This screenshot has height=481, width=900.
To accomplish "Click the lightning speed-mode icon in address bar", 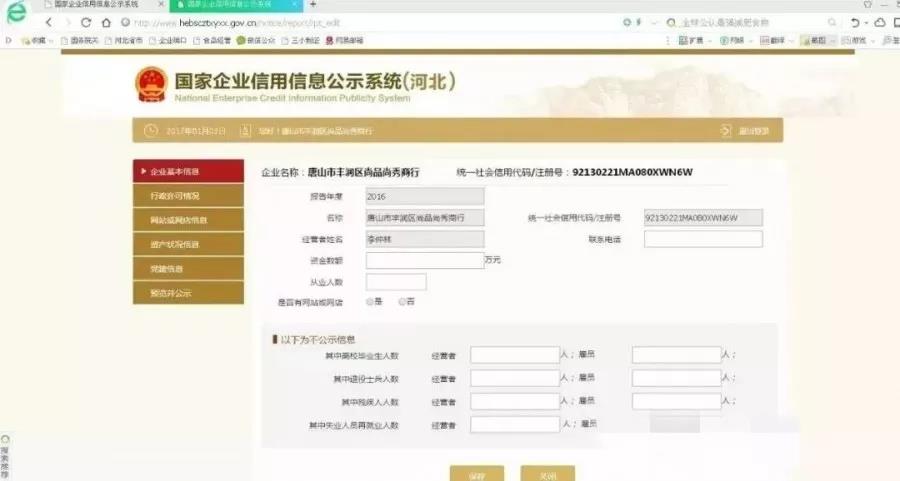I will click(x=639, y=22).
